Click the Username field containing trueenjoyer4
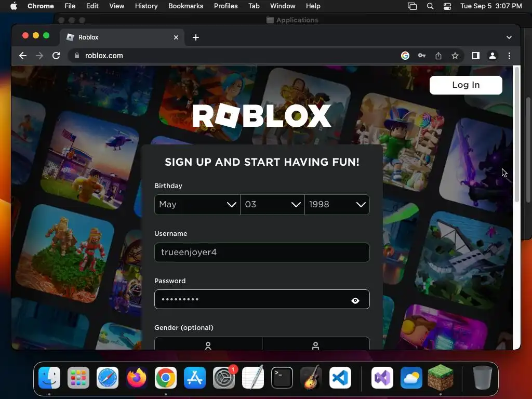This screenshot has height=399, width=532. coord(262,252)
